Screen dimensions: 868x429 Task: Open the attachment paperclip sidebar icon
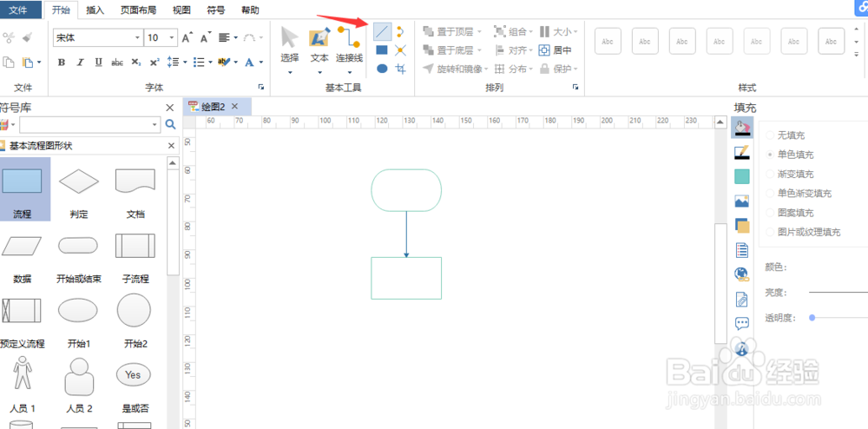point(742,299)
